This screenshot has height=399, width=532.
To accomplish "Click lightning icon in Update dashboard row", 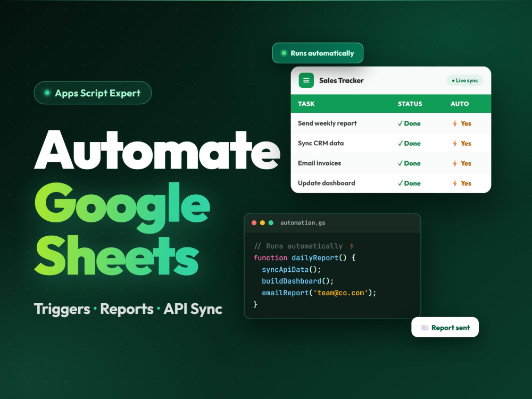I will tap(455, 184).
